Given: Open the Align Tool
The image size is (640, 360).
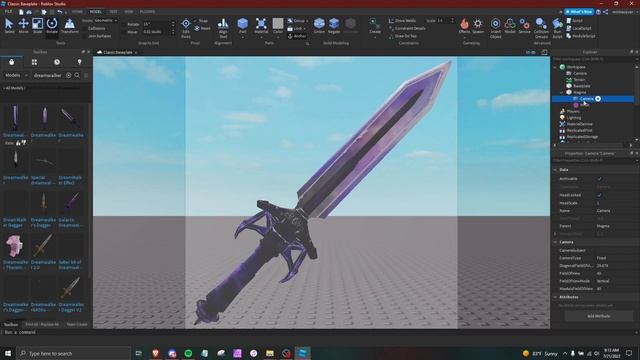Looking at the screenshot, I should point(223,28).
